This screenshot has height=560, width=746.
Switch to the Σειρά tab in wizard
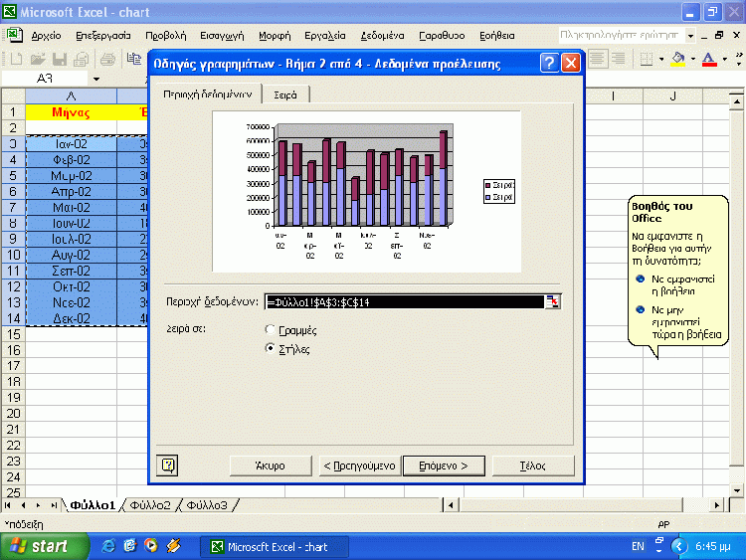click(x=285, y=94)
